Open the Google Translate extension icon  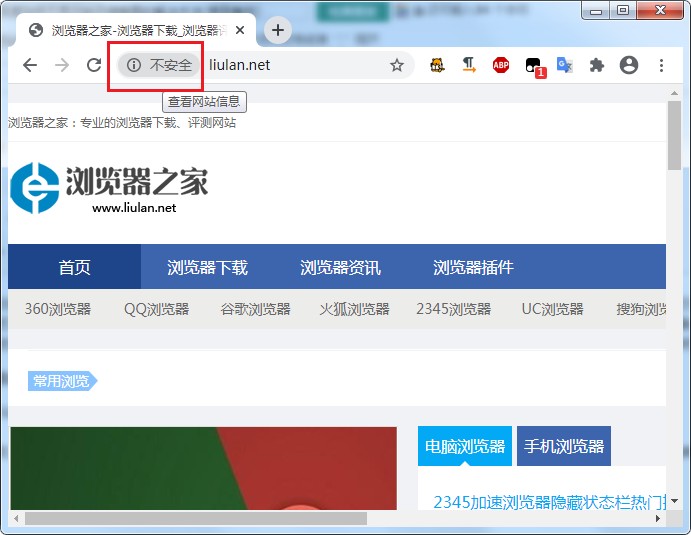565,65
